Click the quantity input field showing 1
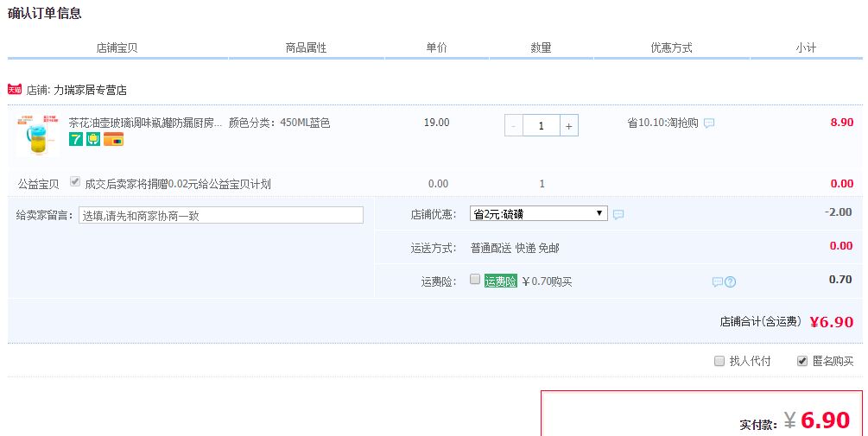Screen dimensions: 868x436 point(542,126)
